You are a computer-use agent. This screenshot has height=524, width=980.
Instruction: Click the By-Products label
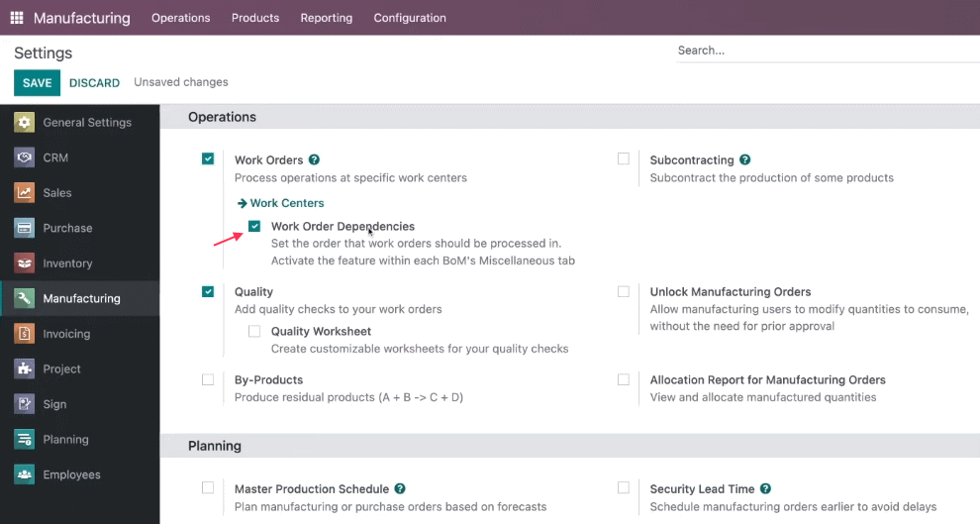(268, 380)
